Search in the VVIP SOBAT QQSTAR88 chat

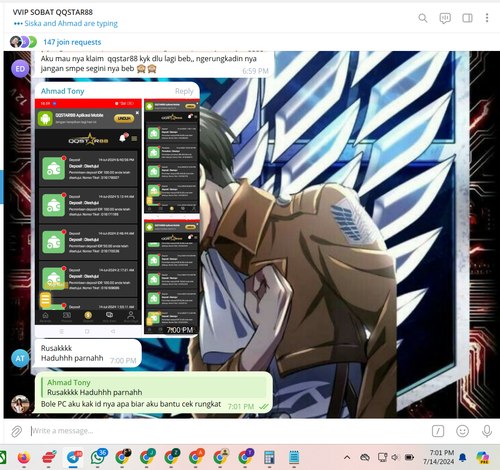pyautogui.click(x=423, y=18)
